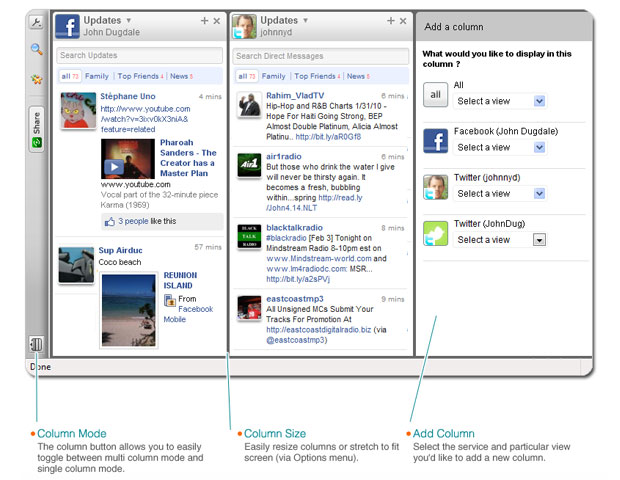Image resolution: width=620 pixels, height=480 pixels.
Task: Click Rahim_VladTV avatar image
Action: [249, 104]
